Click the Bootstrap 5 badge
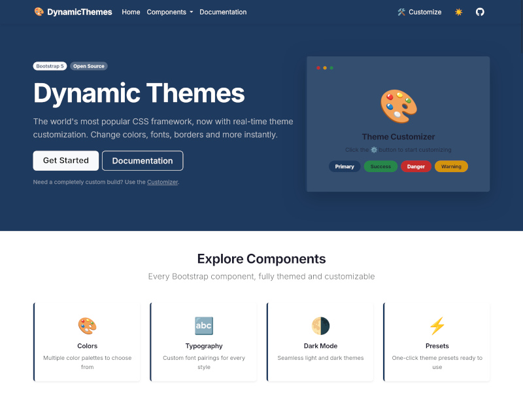 pos(50,66)
